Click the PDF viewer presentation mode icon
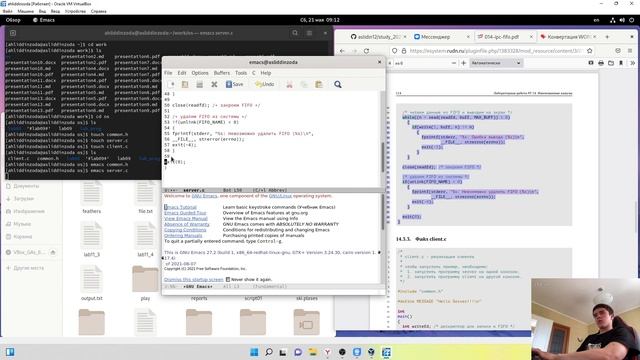The image size is (640, 360). [x=591, y=63]
